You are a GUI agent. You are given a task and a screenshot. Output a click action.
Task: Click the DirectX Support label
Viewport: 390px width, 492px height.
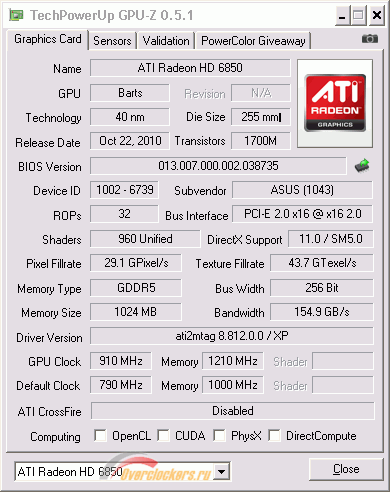[245, 240]
